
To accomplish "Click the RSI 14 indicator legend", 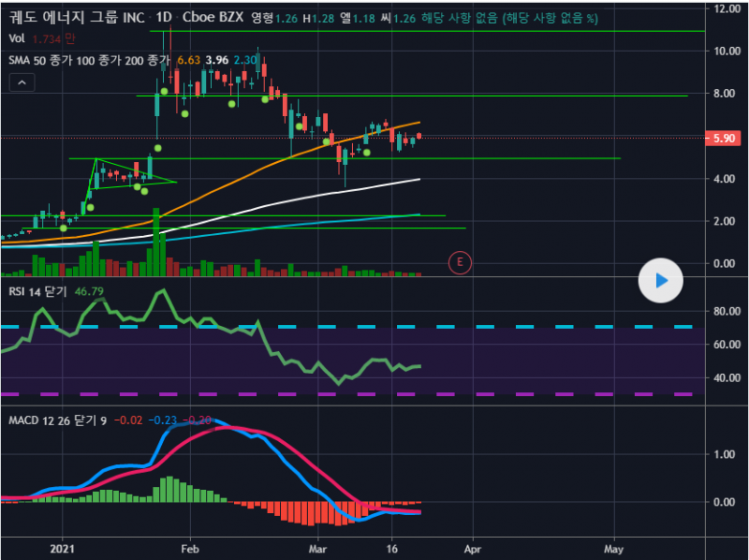I will [37, 291].
